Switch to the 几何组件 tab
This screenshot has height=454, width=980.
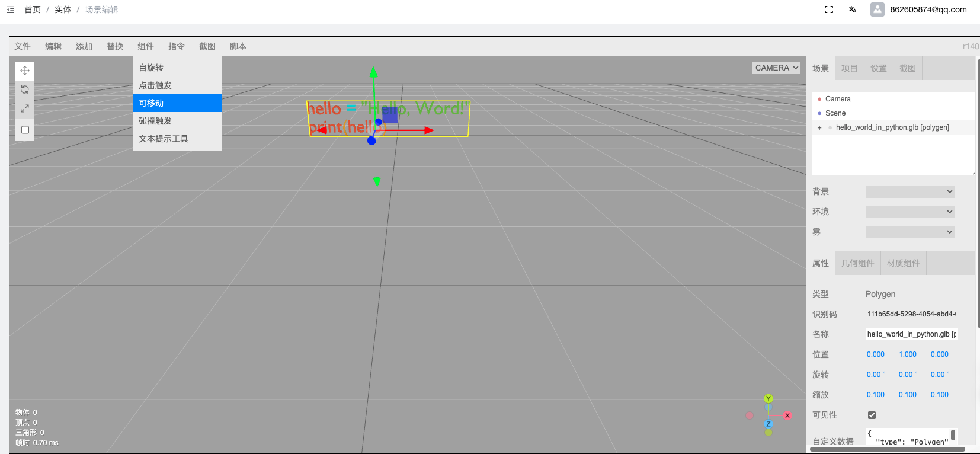point(858,263)
